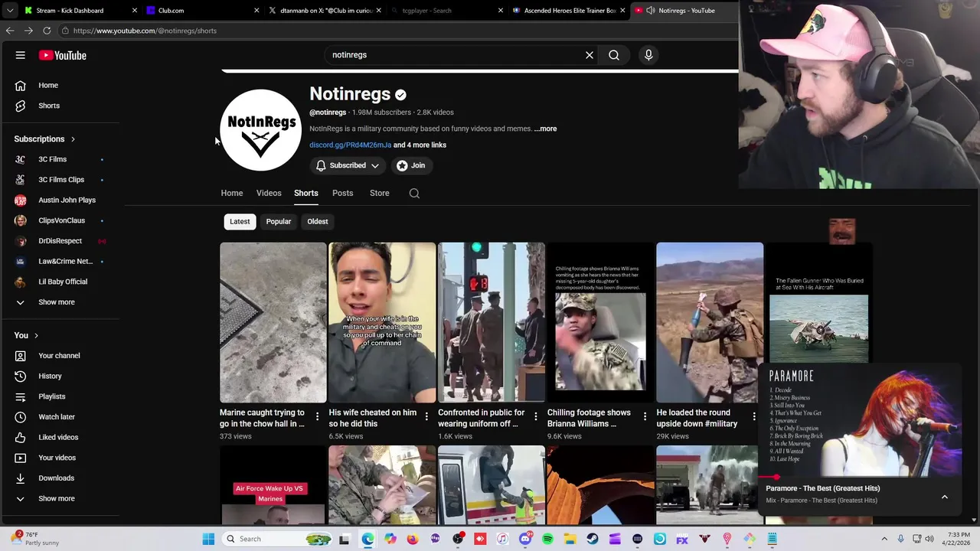Open the DrDisRespect subscription
This screenshot has height=551, width=980.
(x=60, y=241)
